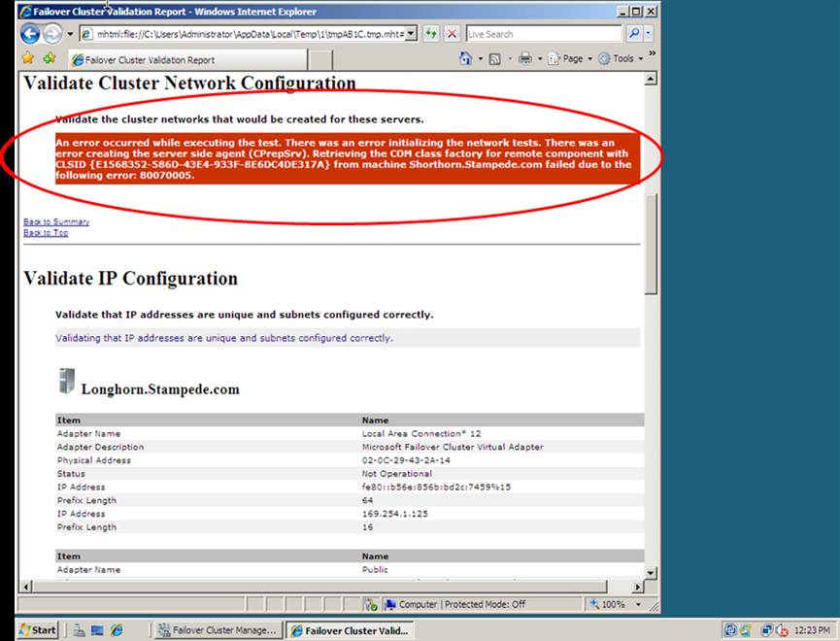Click the Add to Favorites star-plus icon
840x641 pixels.
(x=50, y=58)
